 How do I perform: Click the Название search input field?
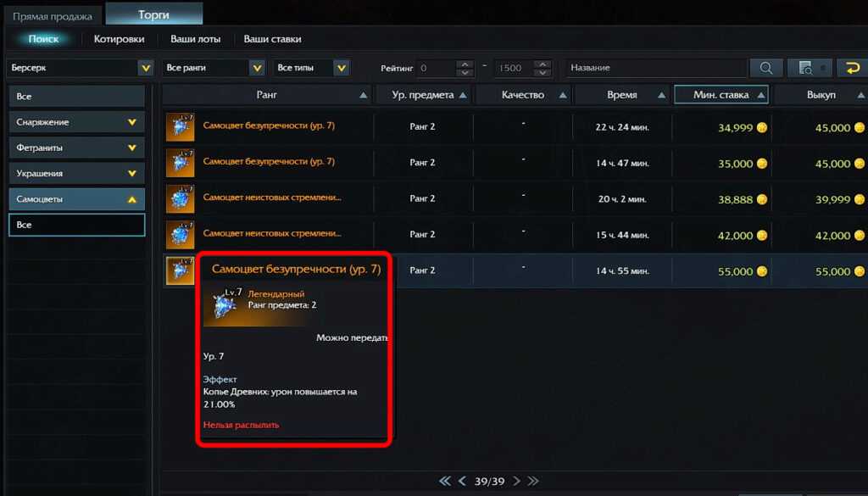coord(655,68)
